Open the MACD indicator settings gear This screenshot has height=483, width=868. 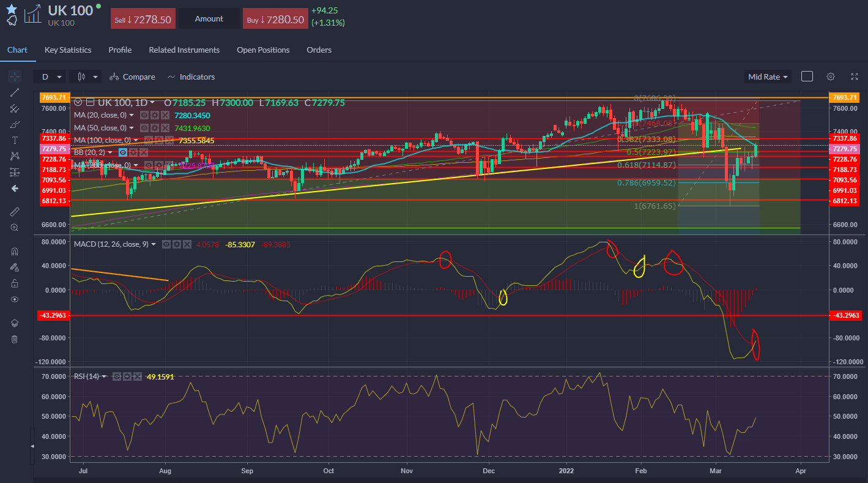[176, 244]
